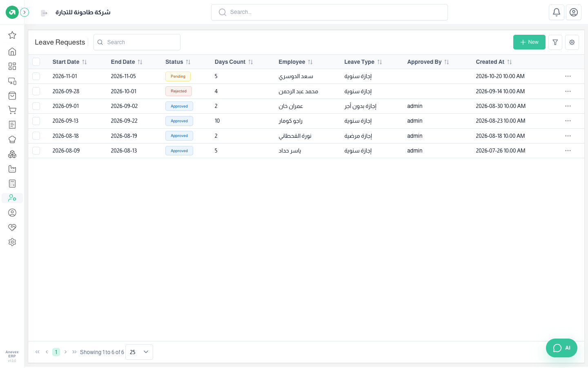Open the dashboard grid icon in sidebar

click(x=12, y=66)
